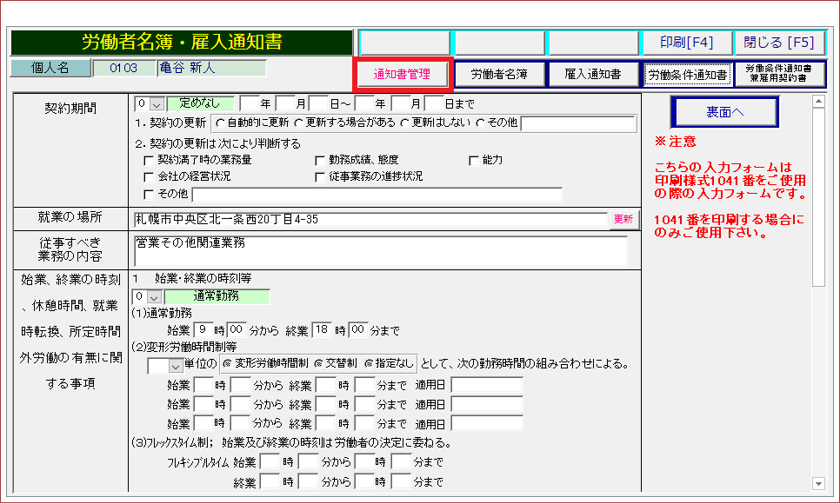Click the 印刷[F4] print button
The image size is (840, 504).
pos(686,42)
